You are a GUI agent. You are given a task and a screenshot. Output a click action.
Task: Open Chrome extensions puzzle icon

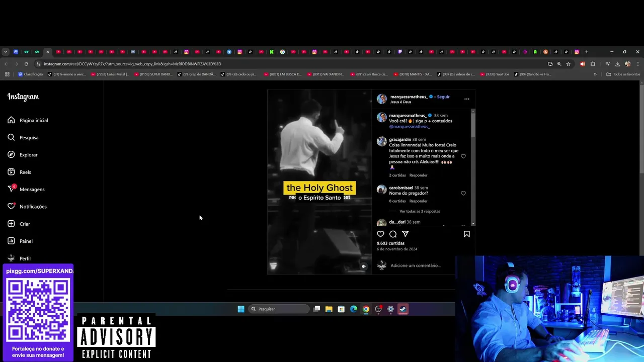[593, 64]
